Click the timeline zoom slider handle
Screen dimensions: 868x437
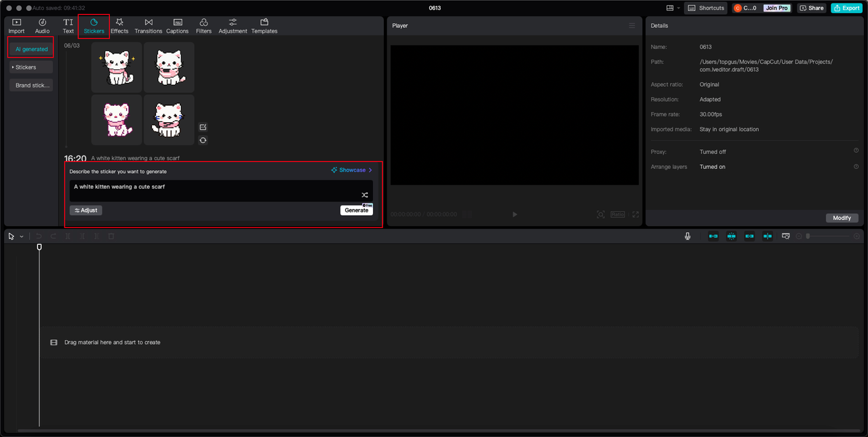coord(808,236)
